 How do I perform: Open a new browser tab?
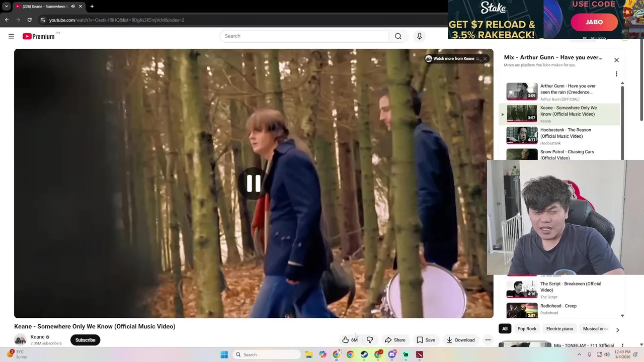tap(92, 7)
